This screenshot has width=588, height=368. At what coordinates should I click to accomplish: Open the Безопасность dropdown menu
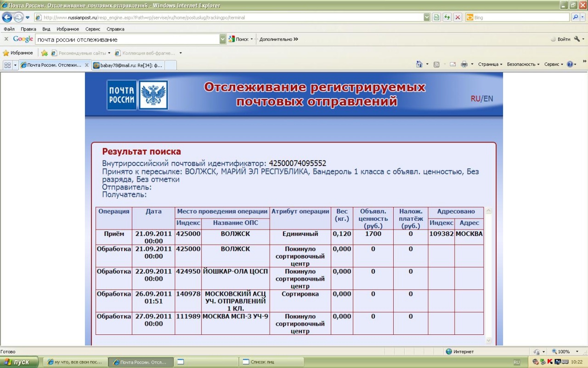point(523,64)
